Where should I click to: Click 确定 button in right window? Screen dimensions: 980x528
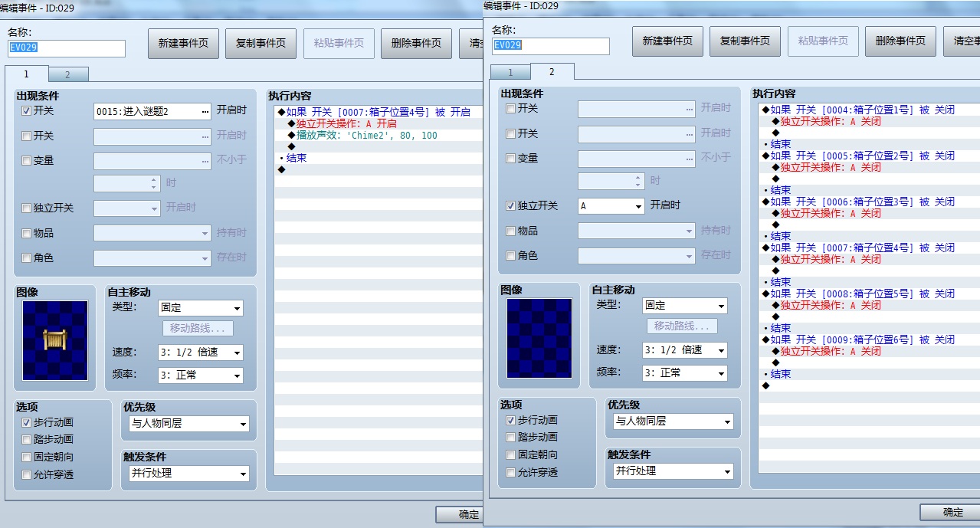[950, 513]
